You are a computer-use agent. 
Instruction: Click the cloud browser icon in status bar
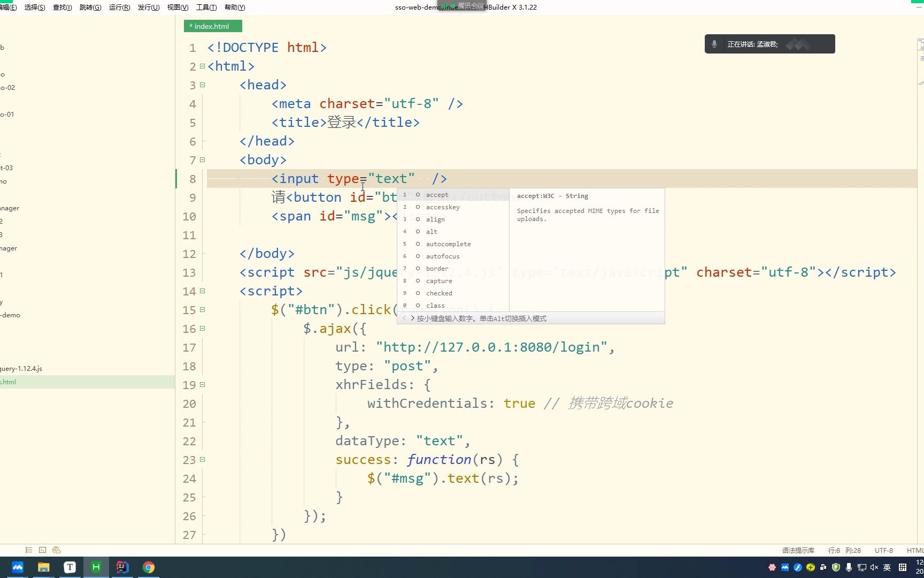click(57, 550)
